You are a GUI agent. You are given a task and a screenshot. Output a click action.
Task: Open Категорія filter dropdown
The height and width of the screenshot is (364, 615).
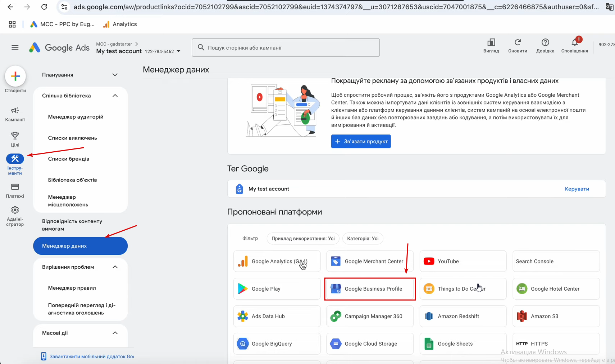[363, 238]
